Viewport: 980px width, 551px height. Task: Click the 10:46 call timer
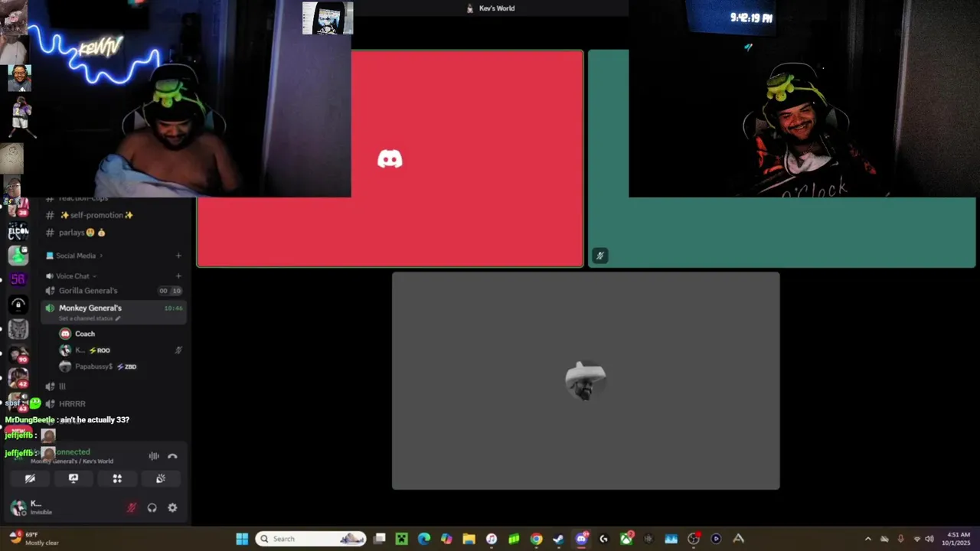pyautogui.click(x=173, y=308)
